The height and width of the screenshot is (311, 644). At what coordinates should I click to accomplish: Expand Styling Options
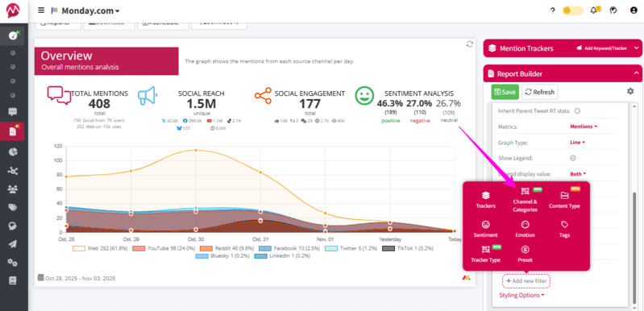point(521,295)
